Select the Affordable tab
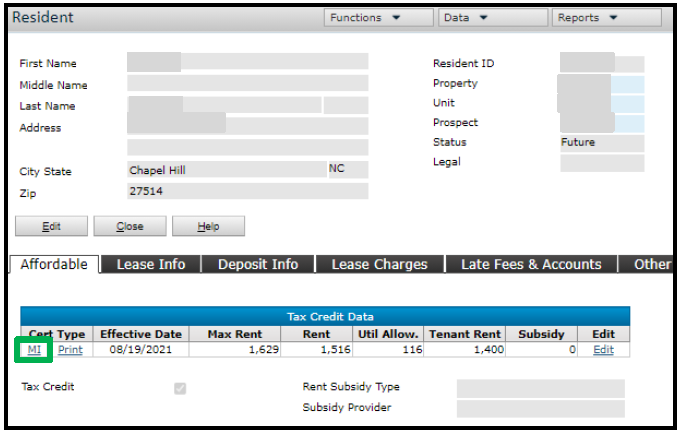This screenshot has height=434, width=680. pos(54,264)
